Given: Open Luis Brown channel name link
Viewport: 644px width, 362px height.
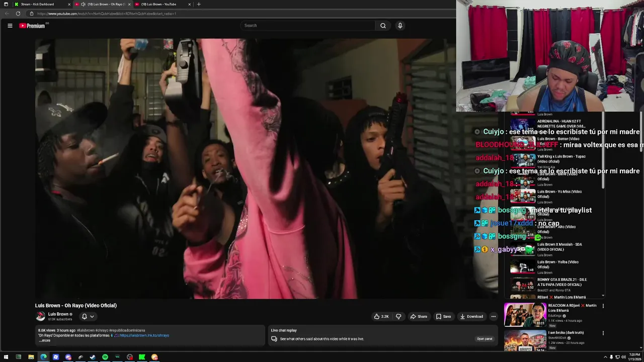Looking at the screenshot, I should (x=58, y=314).
